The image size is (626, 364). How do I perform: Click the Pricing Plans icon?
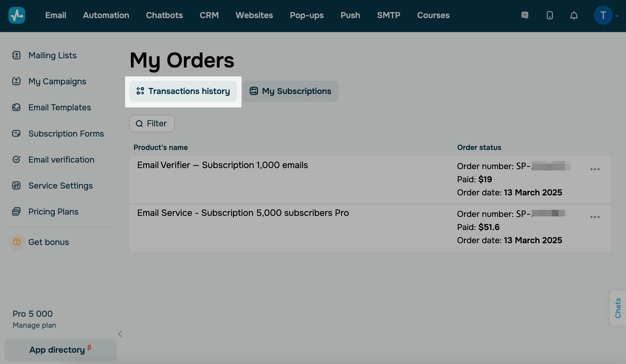16,211
